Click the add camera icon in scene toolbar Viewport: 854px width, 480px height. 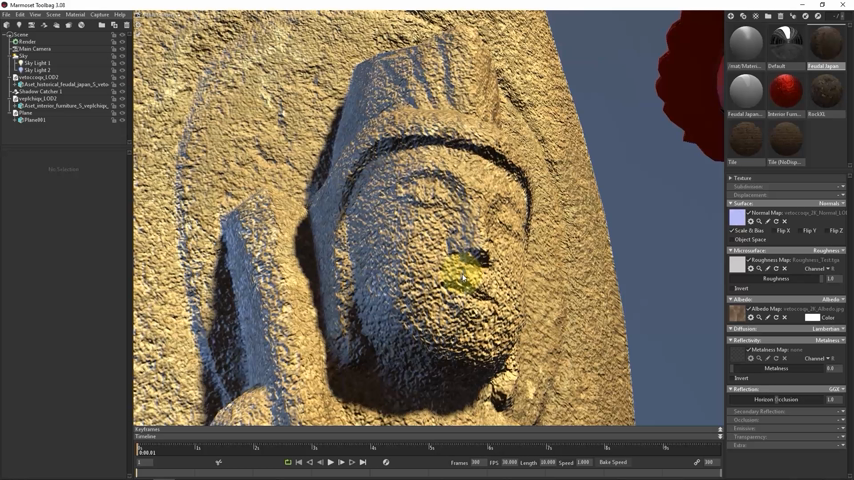[x=32, y=25]
